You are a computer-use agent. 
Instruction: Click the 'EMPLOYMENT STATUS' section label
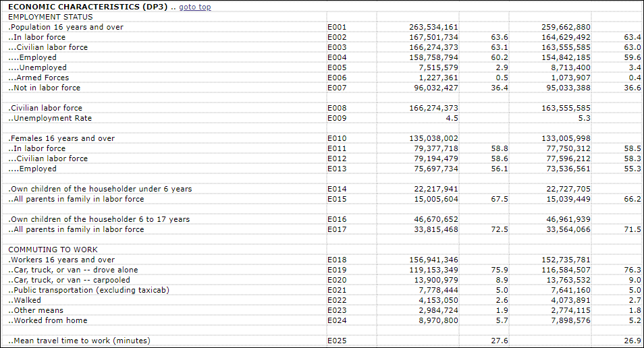point(51,17)
